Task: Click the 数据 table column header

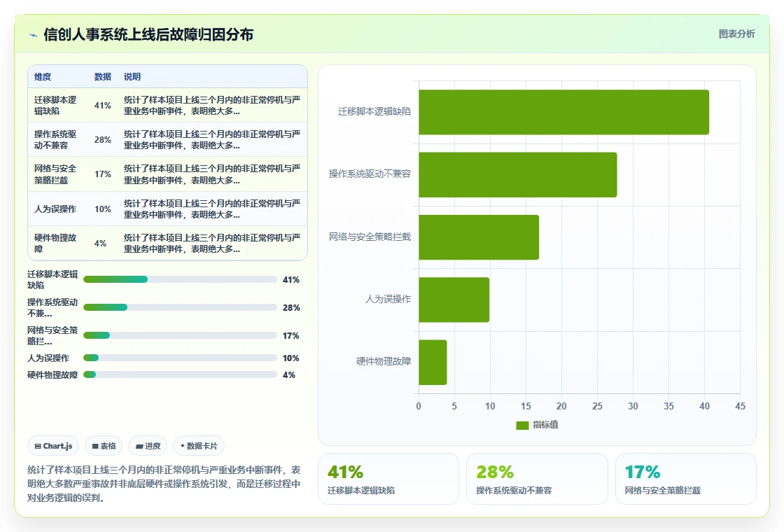Action: [102, 77]
